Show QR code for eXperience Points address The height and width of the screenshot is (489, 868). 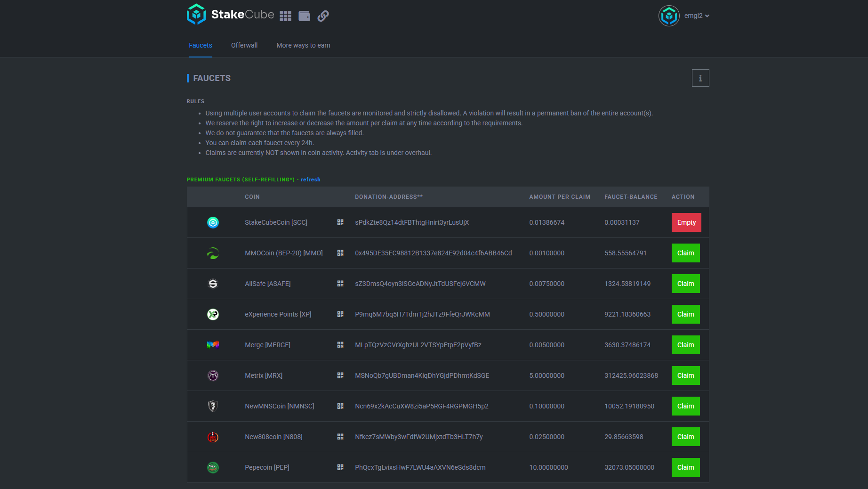[340, 314]
